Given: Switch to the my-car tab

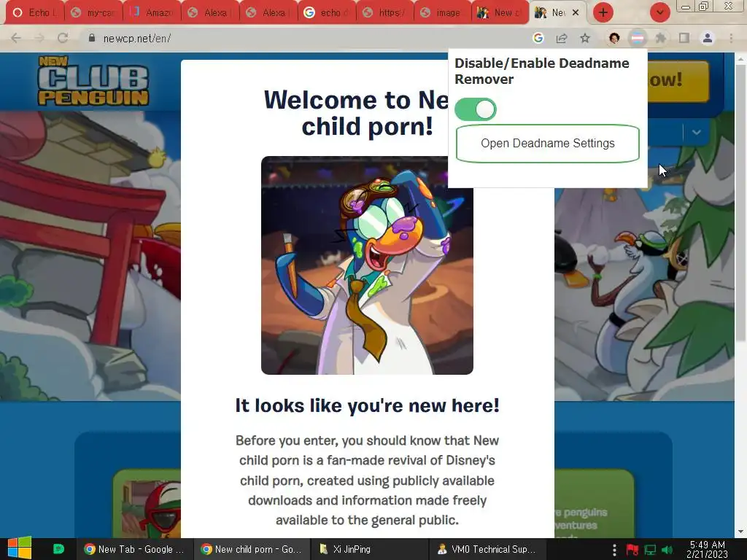Looking at the screenshot, I should pos(94,13).
